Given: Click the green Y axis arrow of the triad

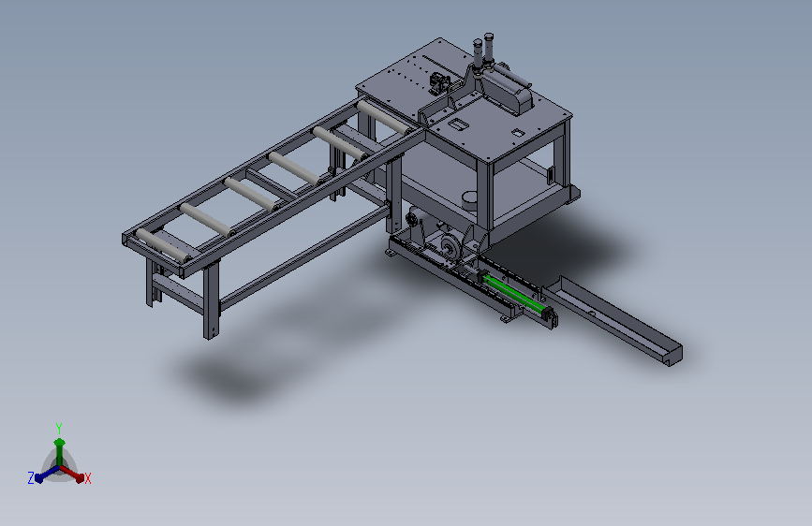Looking at the screenshot, I should coord(59,451).
